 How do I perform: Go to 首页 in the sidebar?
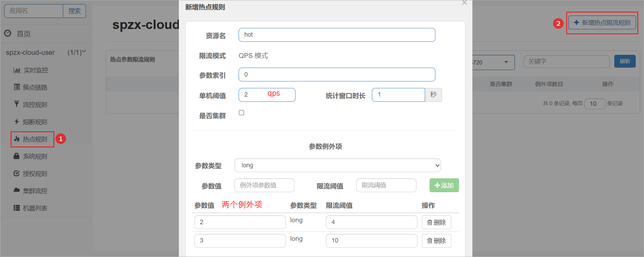point(23,34)
